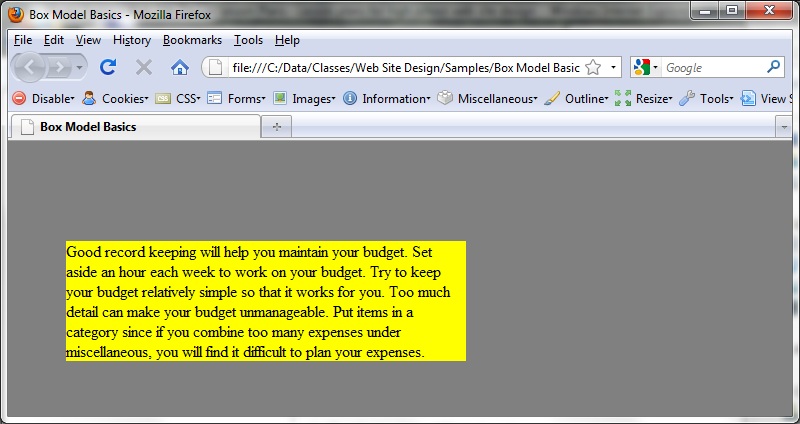800x424 pixels.
Task: Click the file URL address field
Action: pyautogui.click(x=406, y=67)
